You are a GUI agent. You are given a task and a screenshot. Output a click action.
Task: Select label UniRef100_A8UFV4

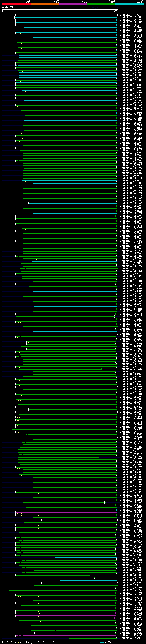(x=131, y=213)
